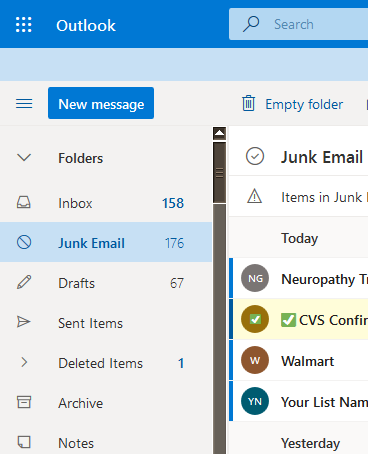Click the Folders heading label

click(x=81, y=158)
